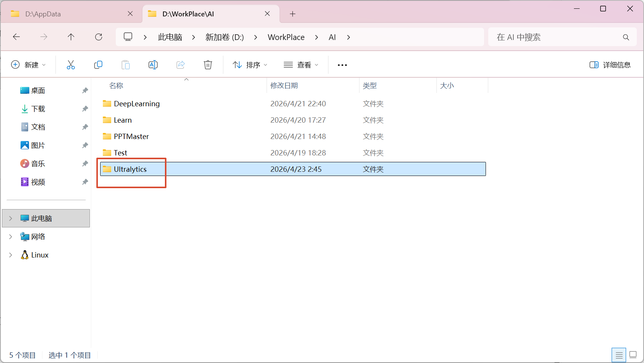The height and width of the screenshot is (363, 644).
Task: Refresh the current folder view
Action: pos(99,37)
